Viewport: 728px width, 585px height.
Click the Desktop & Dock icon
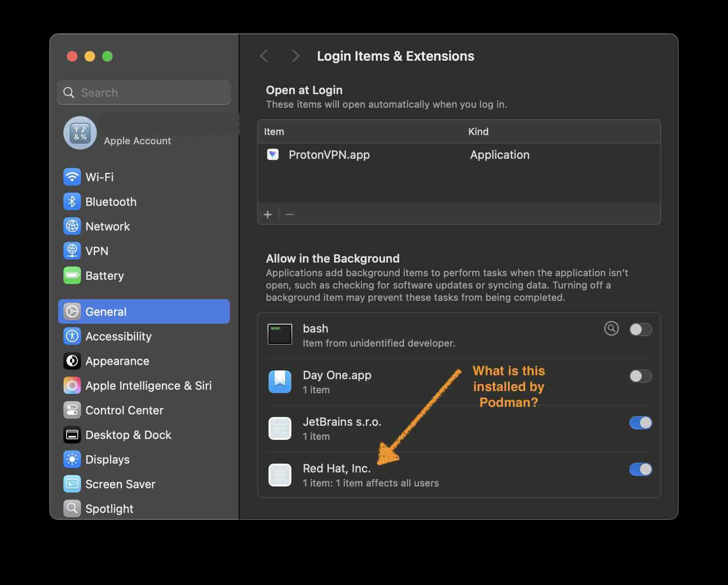click(x=72, y=435)
